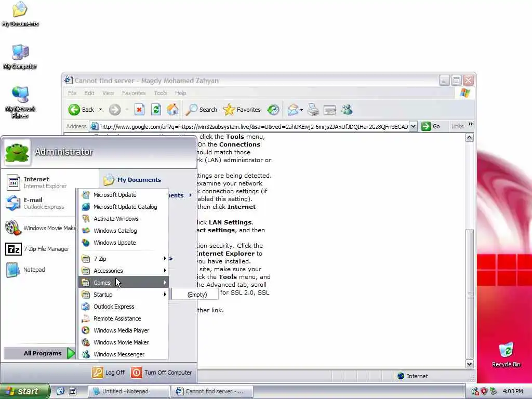Open the View menu in Internet Explorer
Viewport: 532px width, 399px height.
108,93
